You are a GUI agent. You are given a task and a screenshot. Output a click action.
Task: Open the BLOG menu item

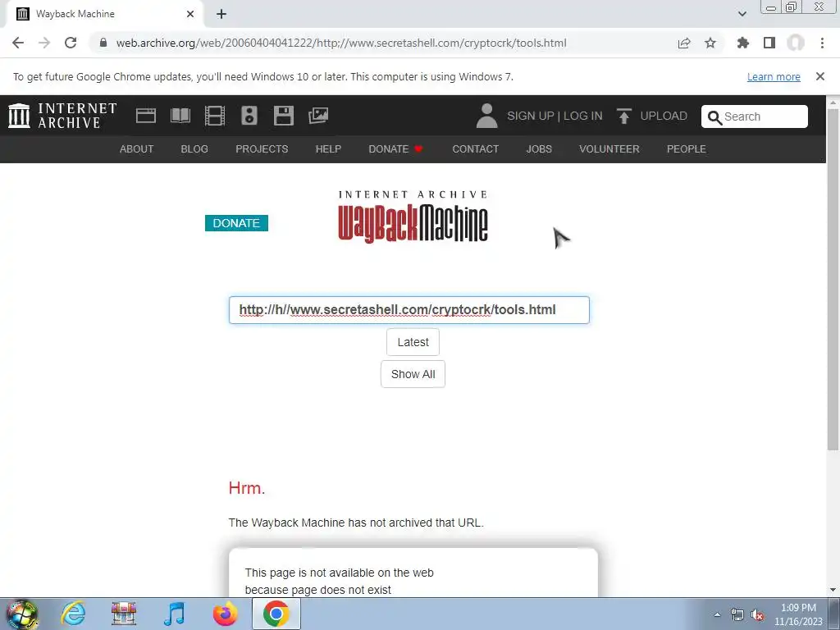[x=194, y=149]
